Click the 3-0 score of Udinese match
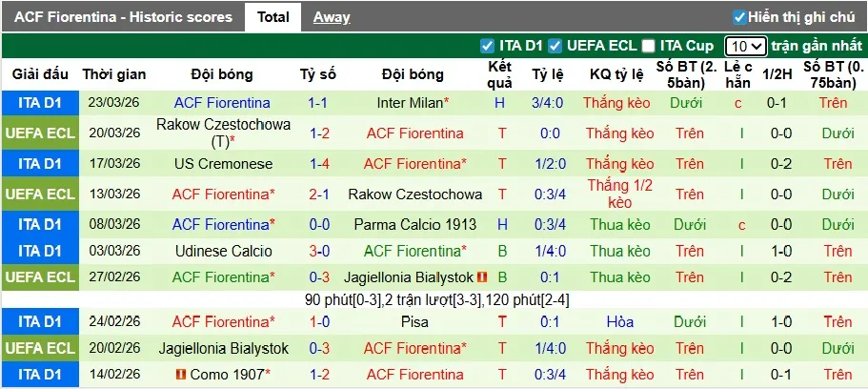This screenshot has width=868, height=389. (318, 251)
